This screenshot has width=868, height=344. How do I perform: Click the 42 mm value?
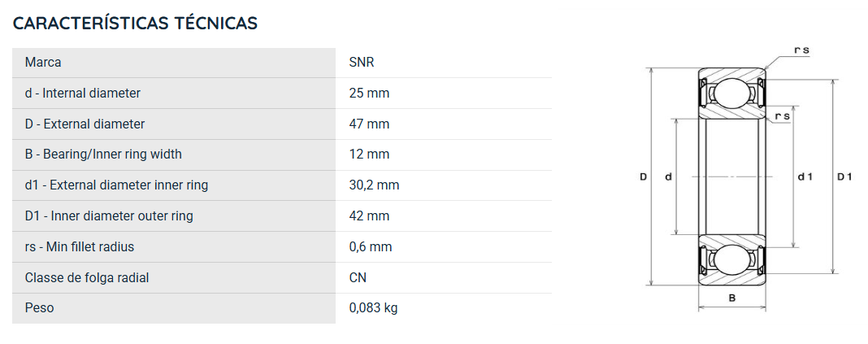click(369, 216)
